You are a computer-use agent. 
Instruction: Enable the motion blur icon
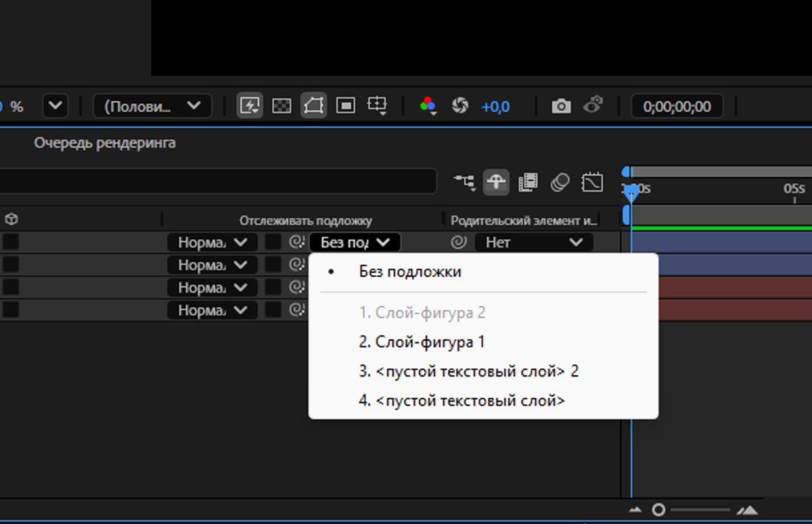(560, 182)
